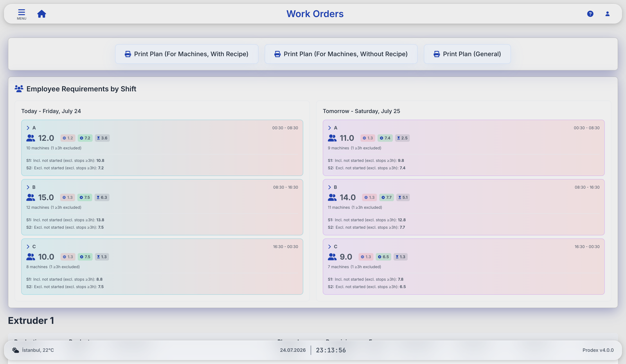Click green 7.5 badge in today's shift B
The height and width of the screenshot is (364, 626).
pos(85,197)
